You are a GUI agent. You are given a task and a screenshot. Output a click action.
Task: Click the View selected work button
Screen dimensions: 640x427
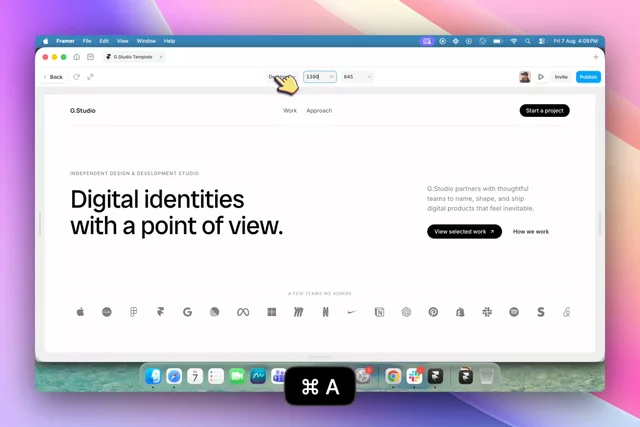pos(464,231)
